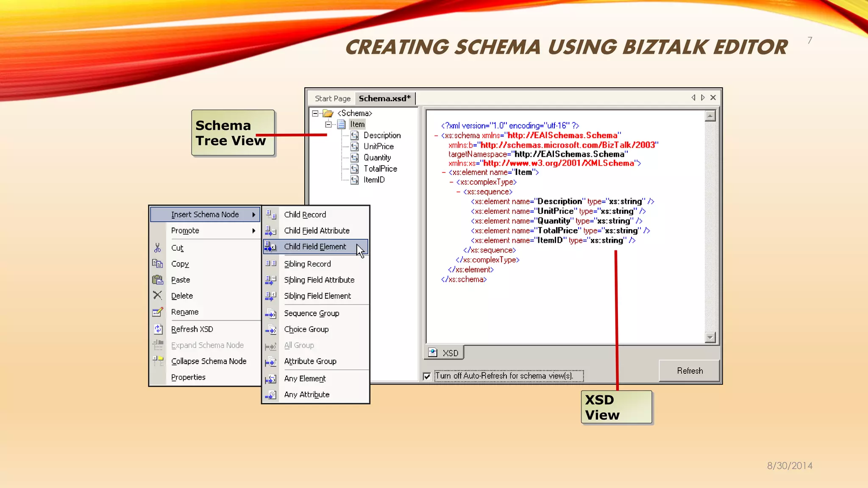
Task: Select the TotalPrice node in schema tree
Action: (380, 169)
